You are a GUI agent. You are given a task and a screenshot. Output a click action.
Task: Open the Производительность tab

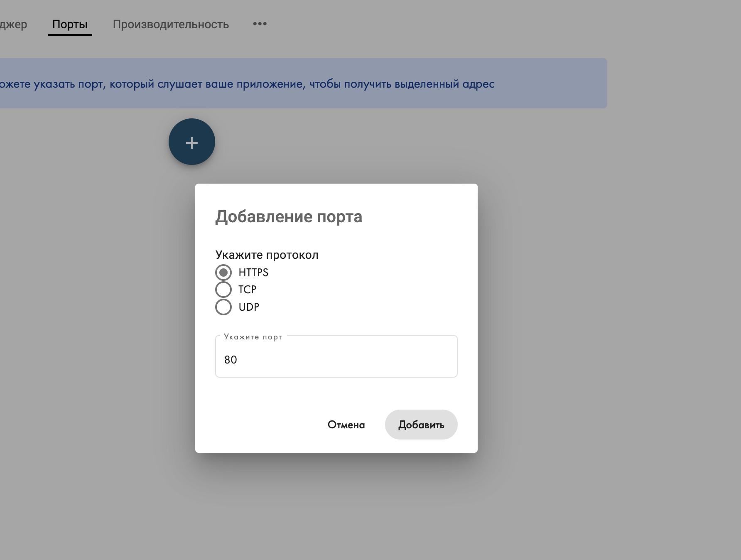171,25
